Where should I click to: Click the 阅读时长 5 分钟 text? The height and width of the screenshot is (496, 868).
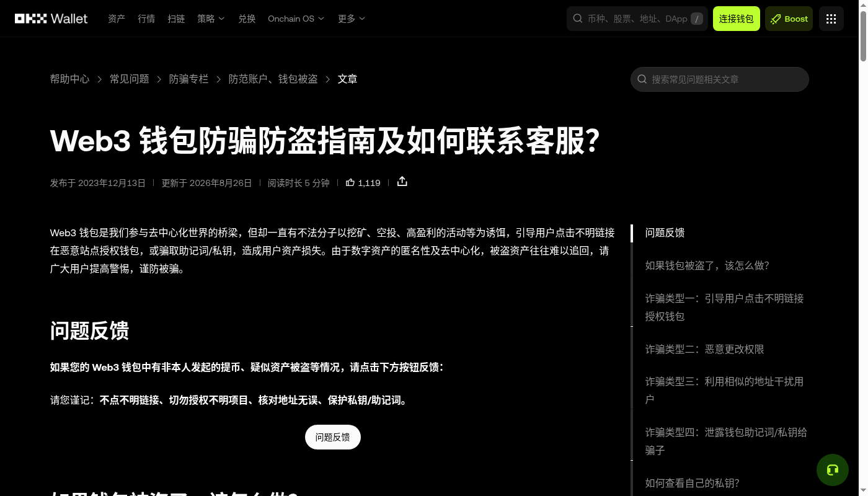(x=299, y=183)
